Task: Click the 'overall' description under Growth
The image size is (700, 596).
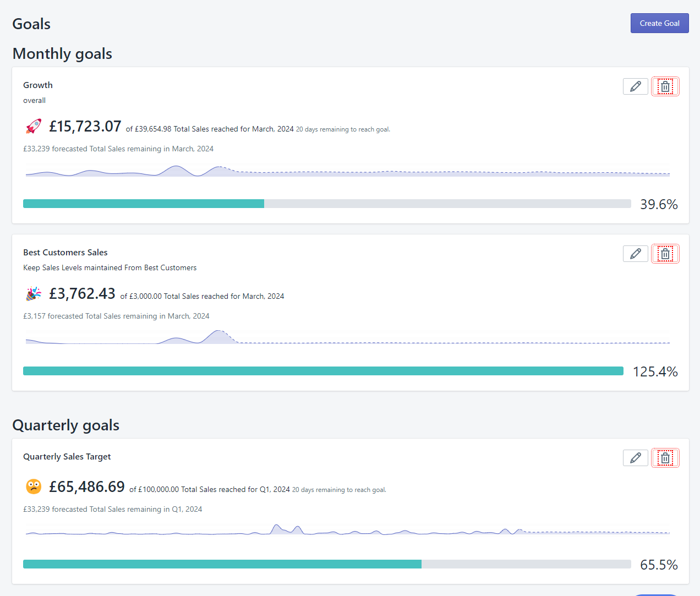Action: pos(34,101)
